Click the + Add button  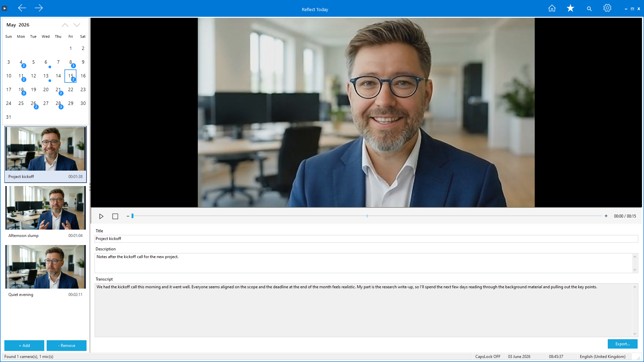click(x=24, y=346)
